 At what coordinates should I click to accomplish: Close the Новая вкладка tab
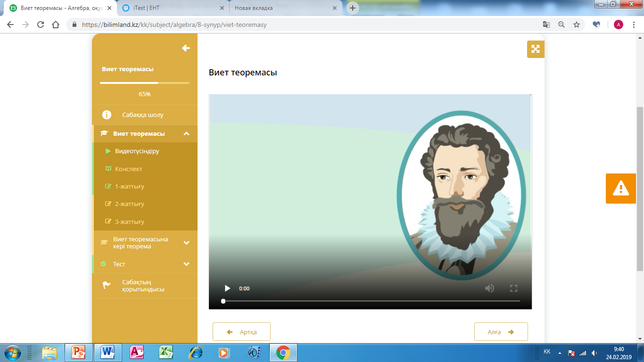(335, 8)
